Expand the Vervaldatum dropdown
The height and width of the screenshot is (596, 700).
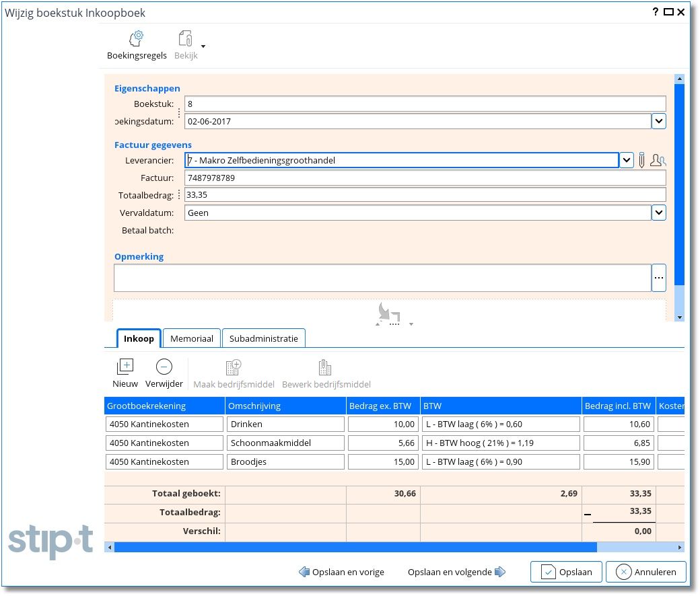point(658,213)
